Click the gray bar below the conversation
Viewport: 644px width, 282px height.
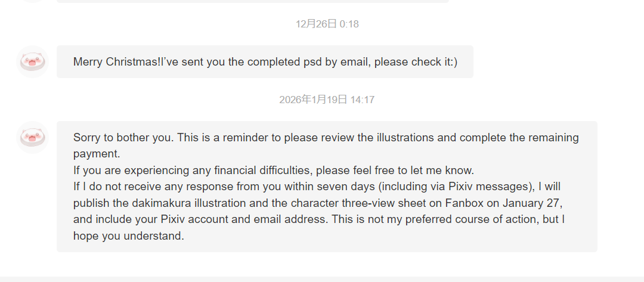(322, 278)
